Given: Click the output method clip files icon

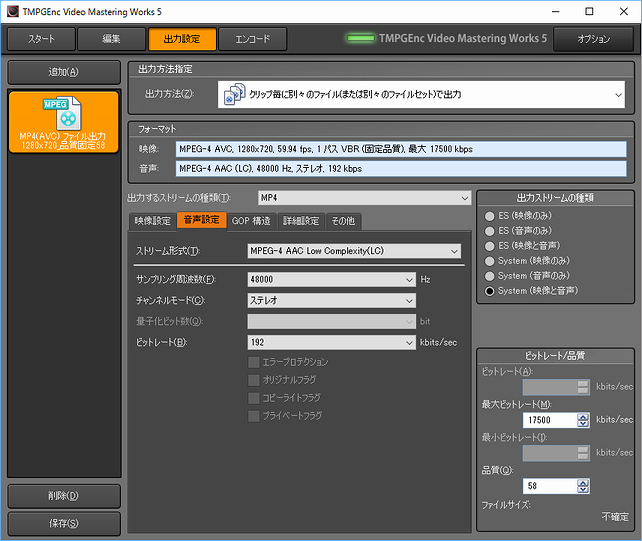Looking at the screenshot, I should (234, 94).
